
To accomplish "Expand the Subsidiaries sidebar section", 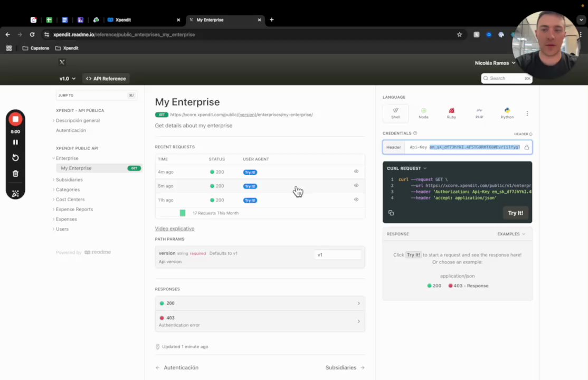I will (69, 179).
